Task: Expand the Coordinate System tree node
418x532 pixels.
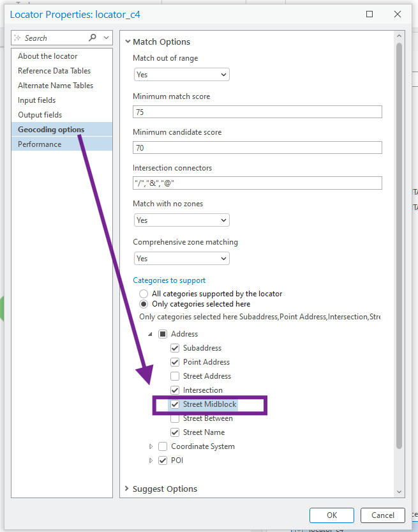Action: click(151, 446)
